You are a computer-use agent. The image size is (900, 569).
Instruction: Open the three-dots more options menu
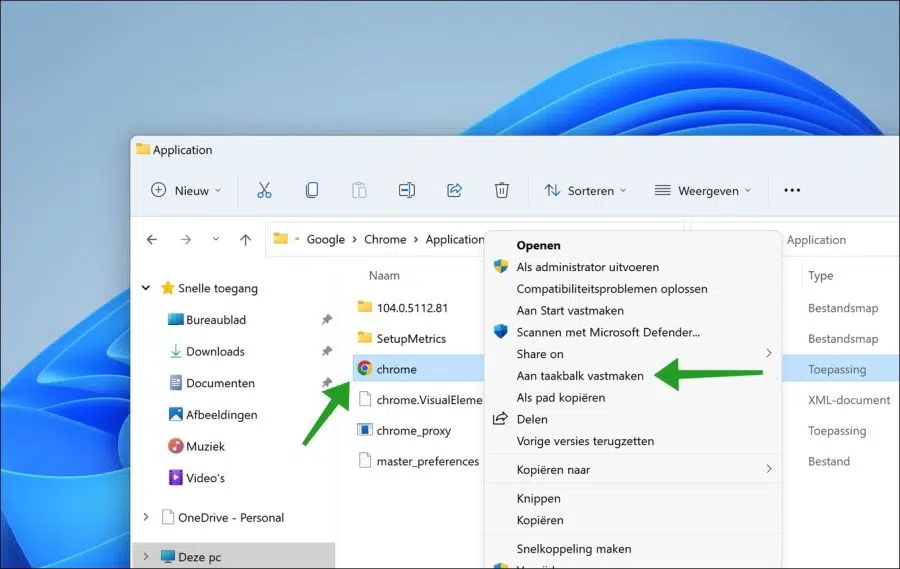(x=792, y=190)
